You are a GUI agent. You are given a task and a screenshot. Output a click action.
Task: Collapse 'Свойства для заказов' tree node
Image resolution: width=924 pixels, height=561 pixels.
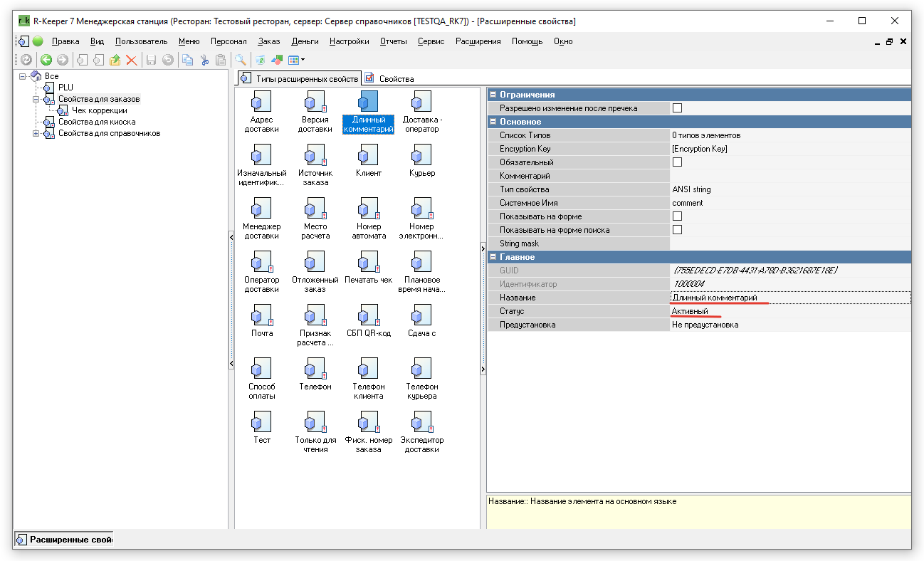pos(36,99)
